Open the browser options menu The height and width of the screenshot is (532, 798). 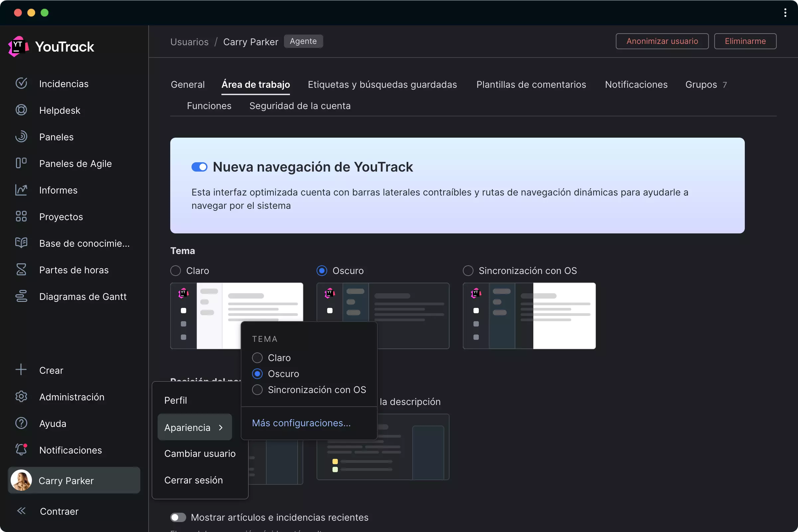(785, 13)
